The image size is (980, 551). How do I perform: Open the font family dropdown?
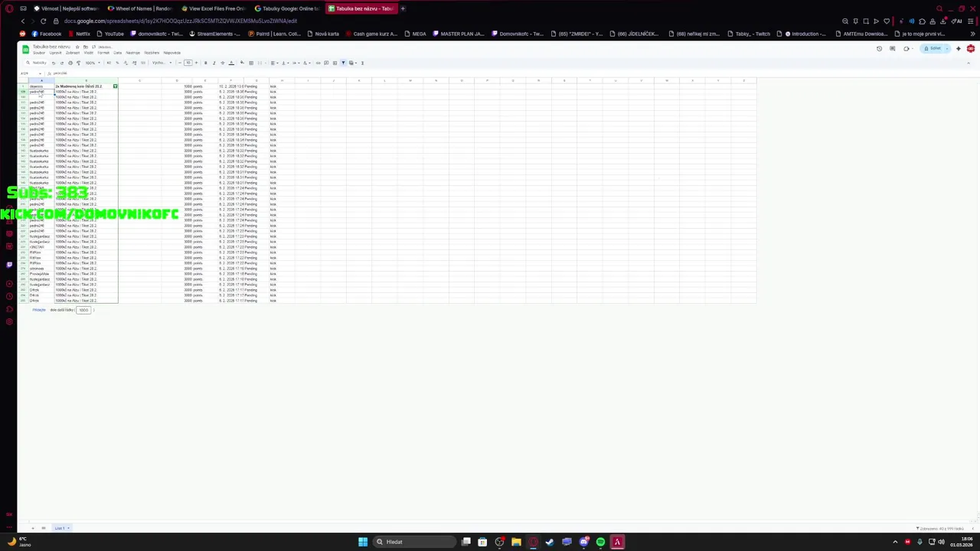coord(162,63)
